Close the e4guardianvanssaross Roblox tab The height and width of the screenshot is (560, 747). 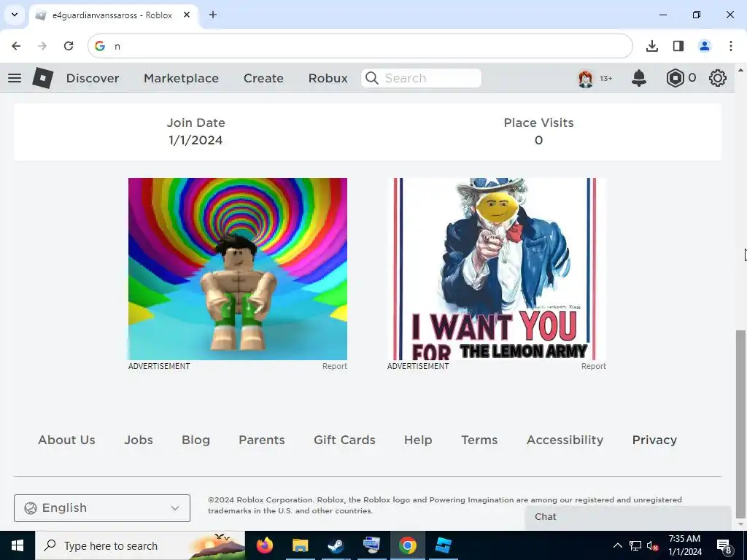(187, 15)
